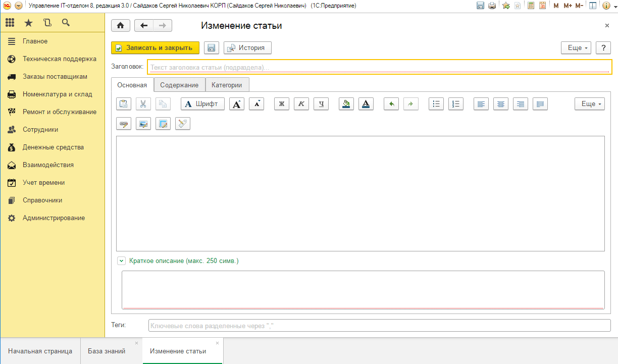
Task: Close the База знаний tab
Action: pos(136,343)
